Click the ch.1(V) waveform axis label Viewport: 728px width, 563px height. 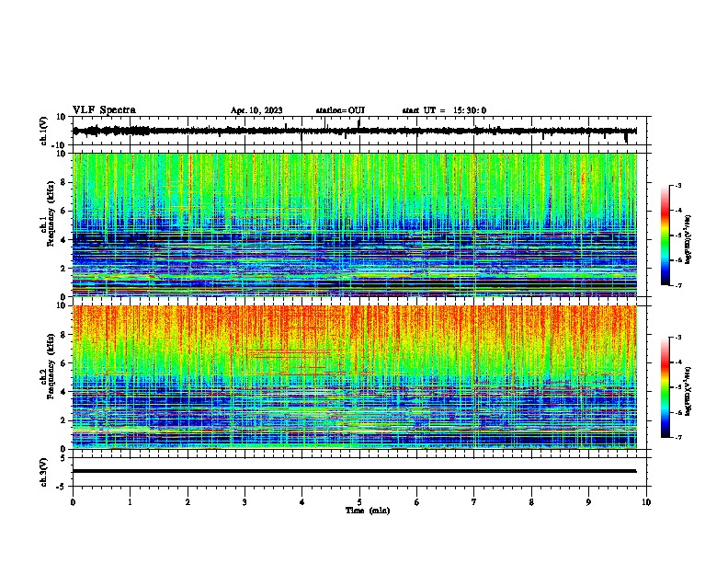pos(44,131)
